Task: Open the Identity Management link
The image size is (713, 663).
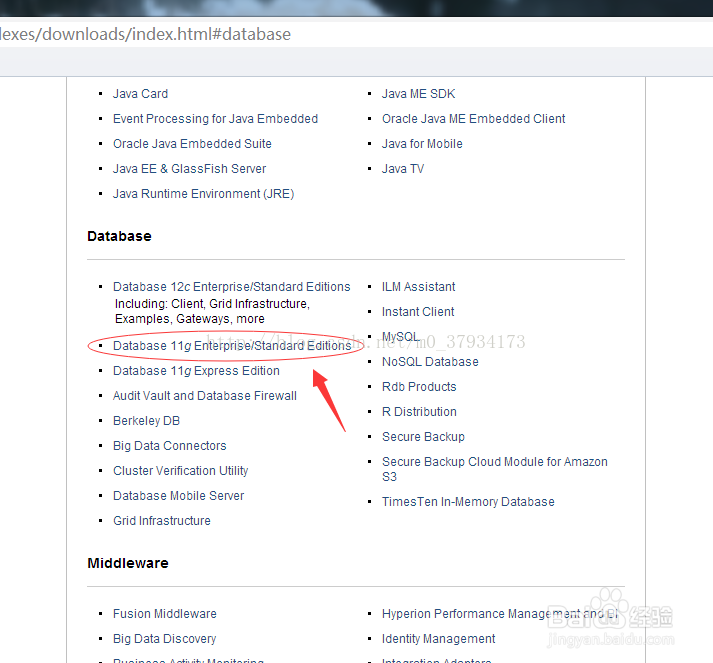Action: point(438,639)
